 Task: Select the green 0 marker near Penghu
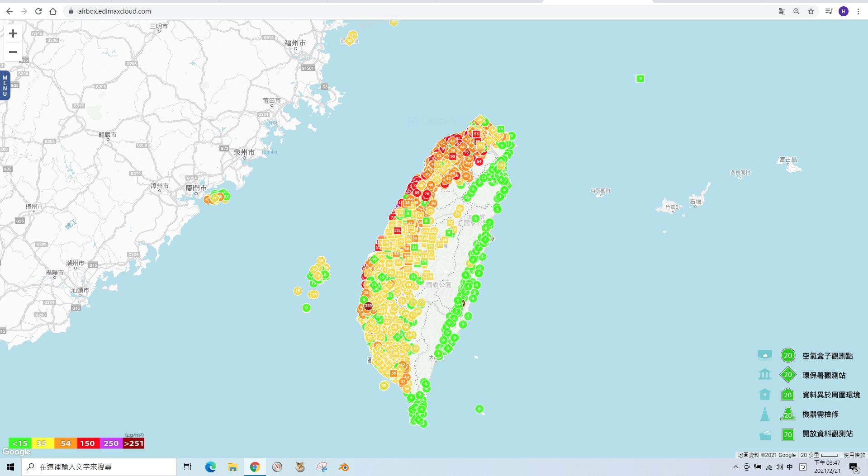tap(306, 308)
